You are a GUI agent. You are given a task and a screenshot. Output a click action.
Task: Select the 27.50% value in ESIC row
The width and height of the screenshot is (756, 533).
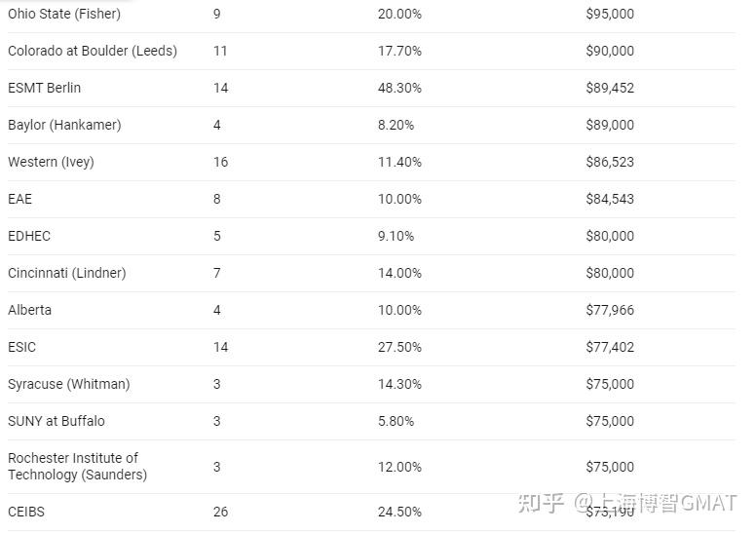pos(399,347)
